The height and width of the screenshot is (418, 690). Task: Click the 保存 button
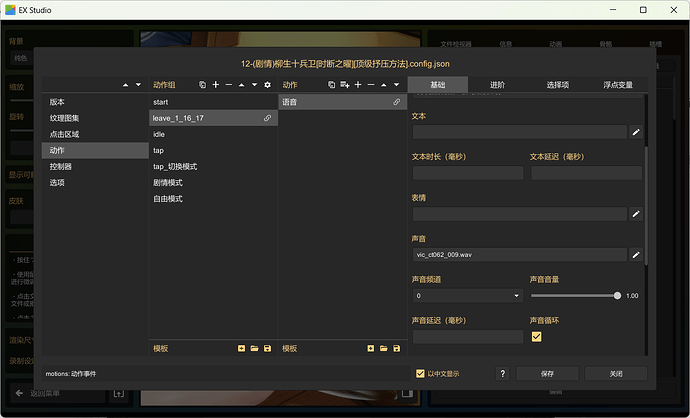(547, 374)
